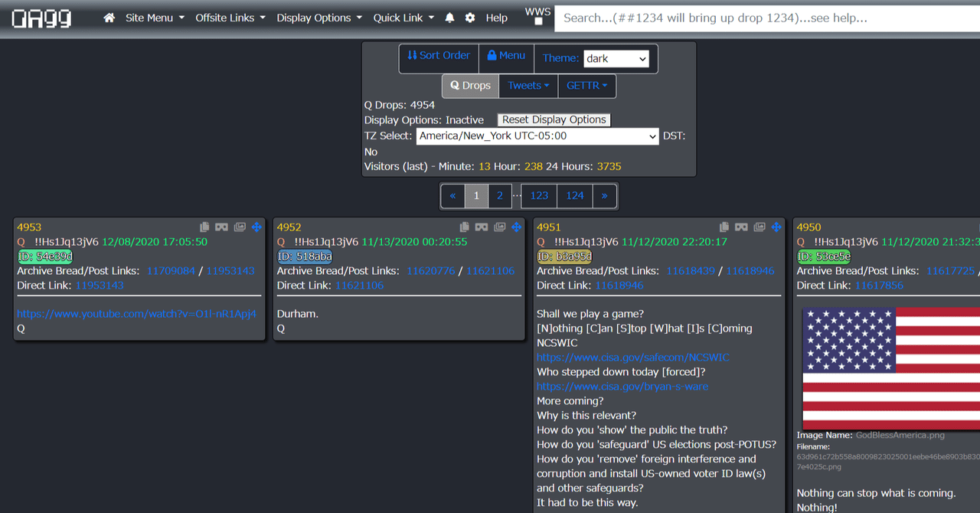980x513 pixels.
Task: Focus the search input field
Action: click(767, 18)
